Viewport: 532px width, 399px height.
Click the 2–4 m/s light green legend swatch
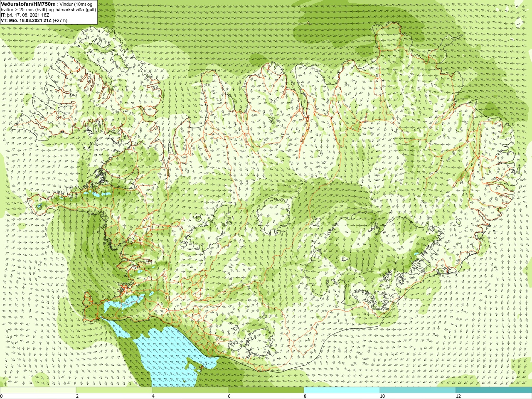(x=114, y=390)
